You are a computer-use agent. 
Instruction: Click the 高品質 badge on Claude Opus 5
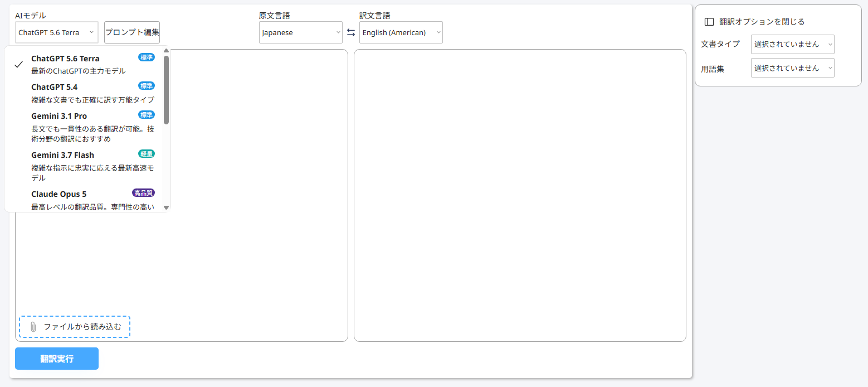pos(143,193)
